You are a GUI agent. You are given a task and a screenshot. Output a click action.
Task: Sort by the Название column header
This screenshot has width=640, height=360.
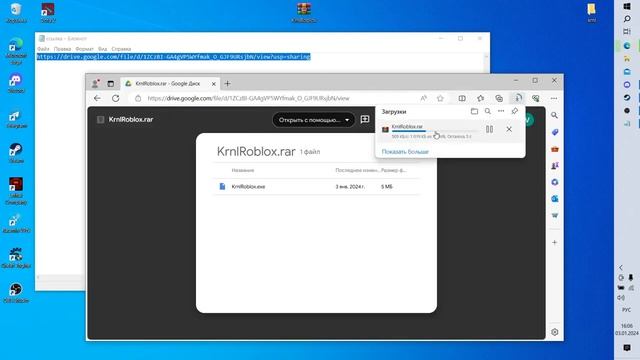pos(243,170)
